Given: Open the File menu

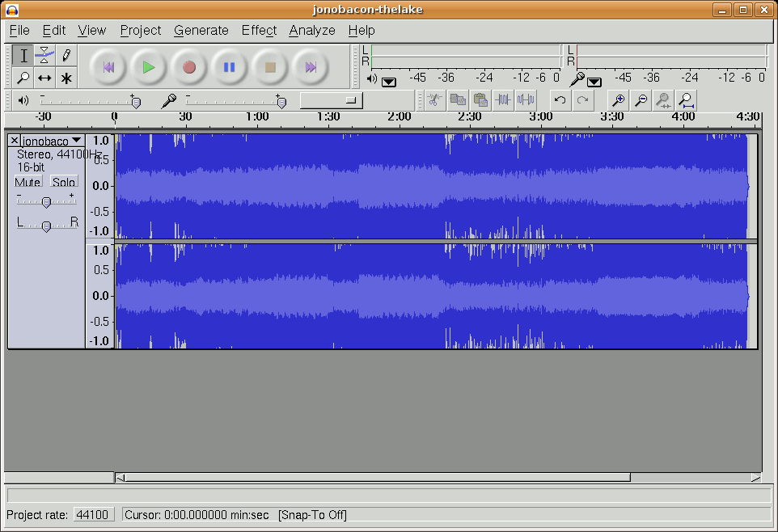Looking at the screenshot, I should [19, 31].
